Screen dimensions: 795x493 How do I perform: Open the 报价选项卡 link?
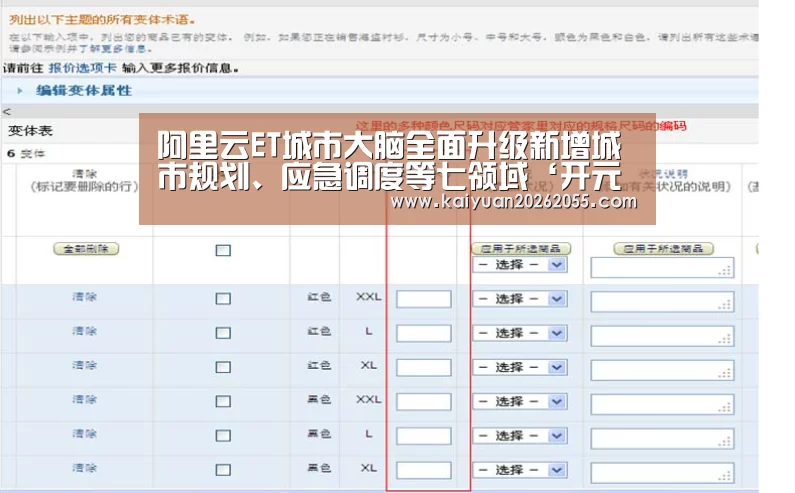(83, 68)
